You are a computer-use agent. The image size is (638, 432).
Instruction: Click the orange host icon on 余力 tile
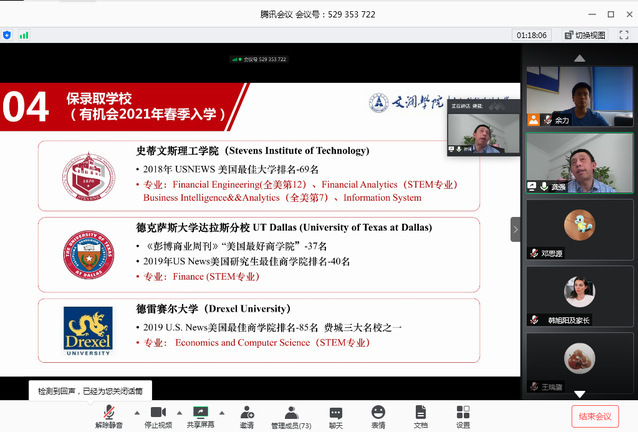[533, 120]
